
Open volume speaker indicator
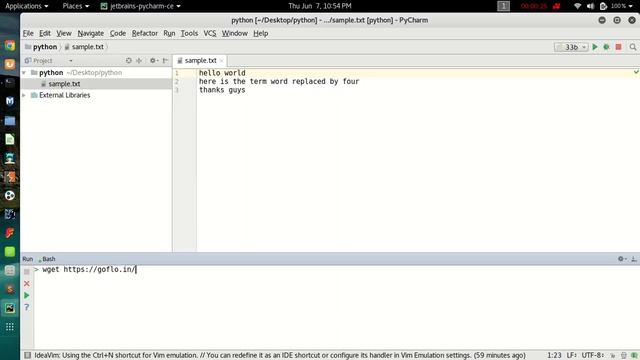[x=590, y=6]
